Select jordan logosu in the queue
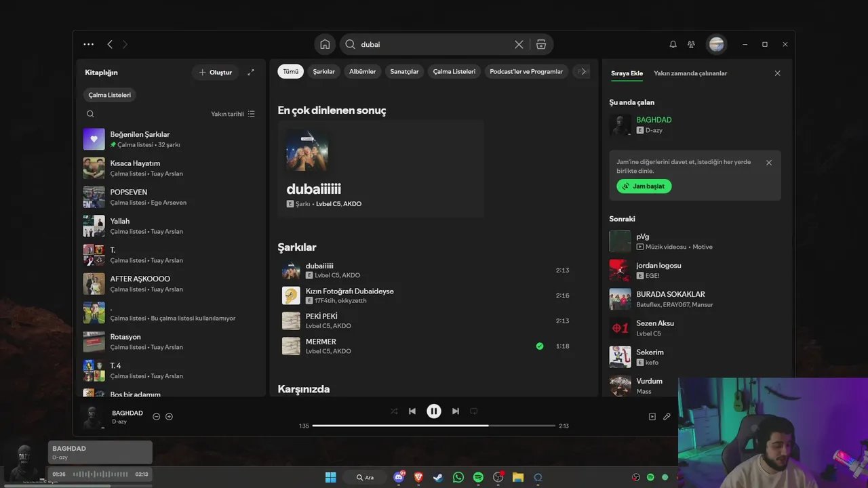 tap(695, 270)
